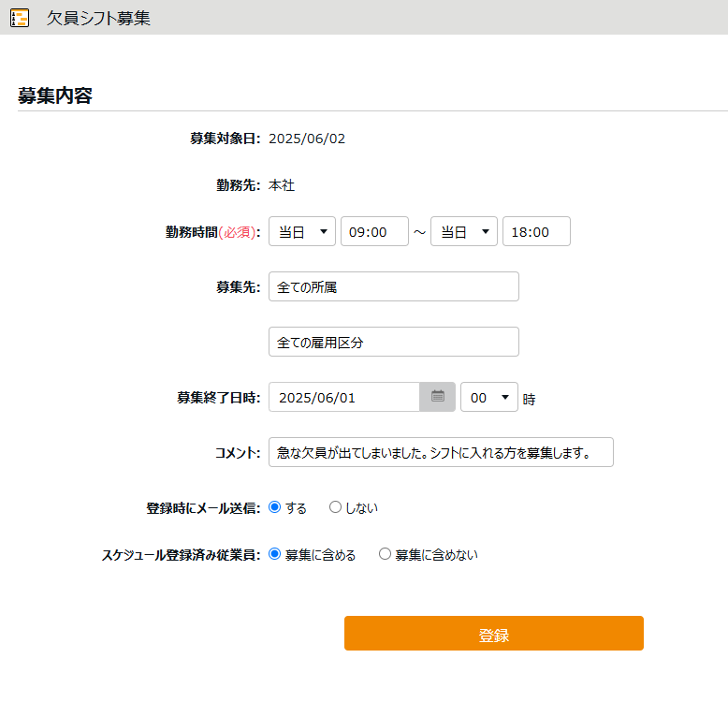Image resolution: width=728 pixels, height=702 pixels.
Task: Select する for mail sending on registration
Action: tap(275, 507)
